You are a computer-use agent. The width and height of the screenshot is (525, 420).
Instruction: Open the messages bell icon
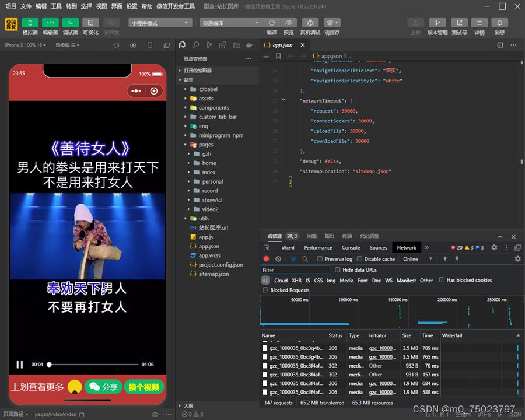[499, 23]
